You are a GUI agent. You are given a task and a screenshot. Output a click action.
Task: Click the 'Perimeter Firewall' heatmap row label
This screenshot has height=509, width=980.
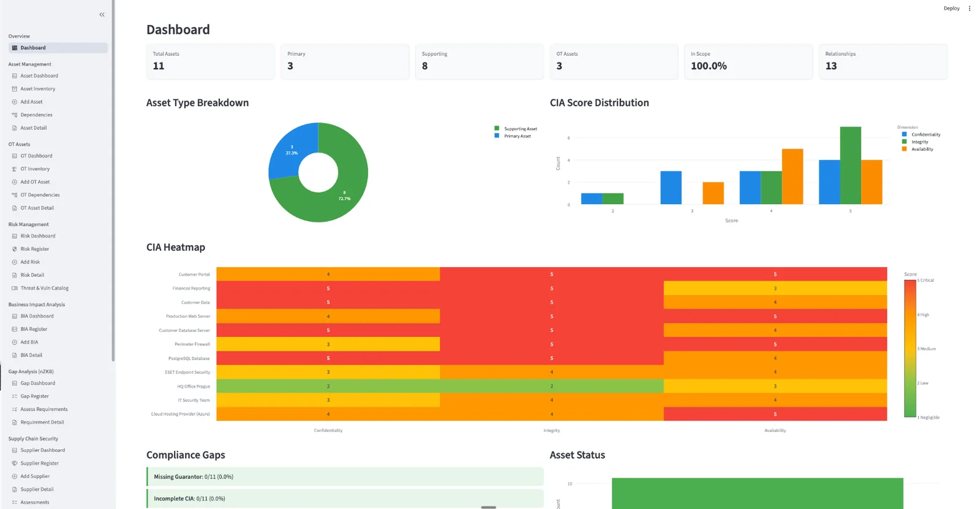pyautogui.click(x=192, y=344)
